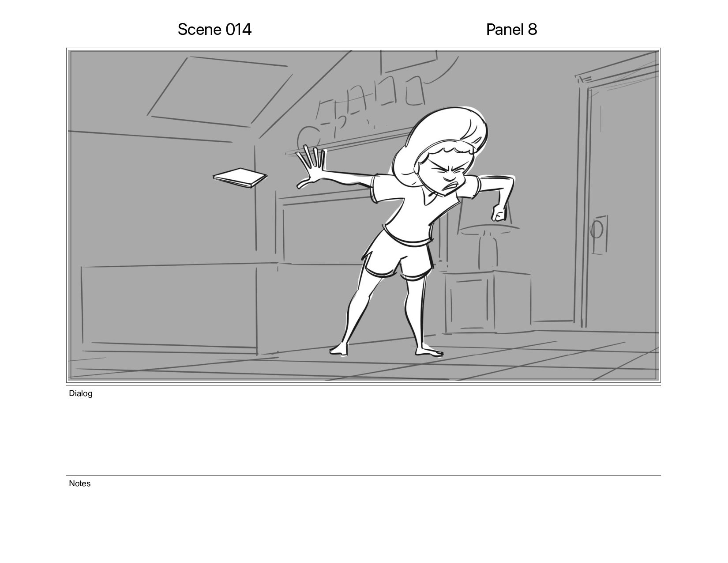Click inside the empty Dialog text area
The width and height of the screenshot is (728, 563).
(364, 435)
